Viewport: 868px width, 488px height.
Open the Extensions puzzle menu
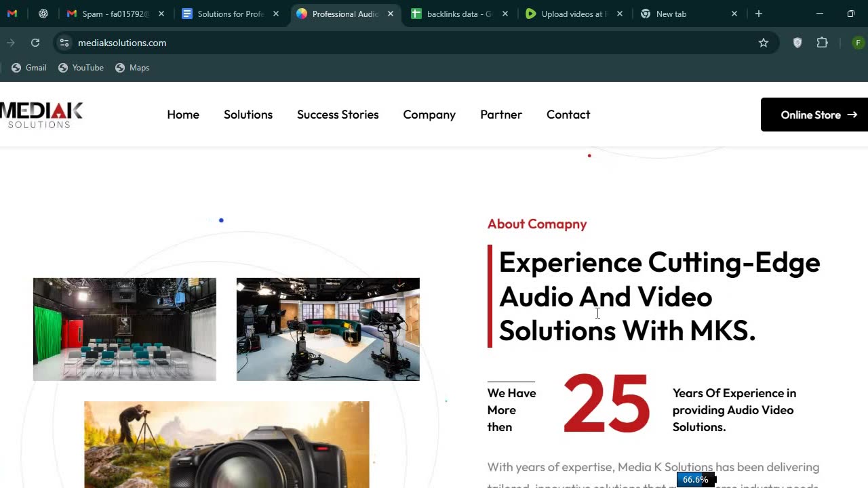823,43
